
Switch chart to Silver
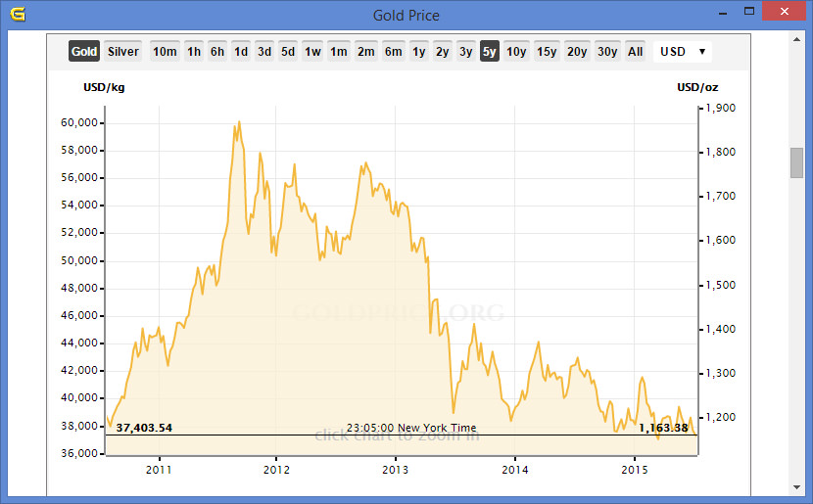[x=123, y=52]
